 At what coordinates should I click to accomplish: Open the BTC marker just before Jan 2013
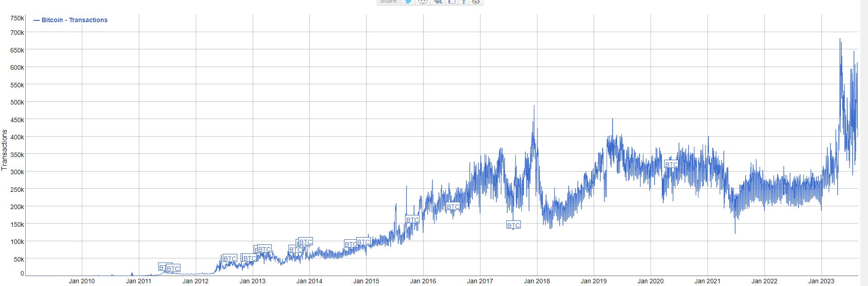pos(250,258)
